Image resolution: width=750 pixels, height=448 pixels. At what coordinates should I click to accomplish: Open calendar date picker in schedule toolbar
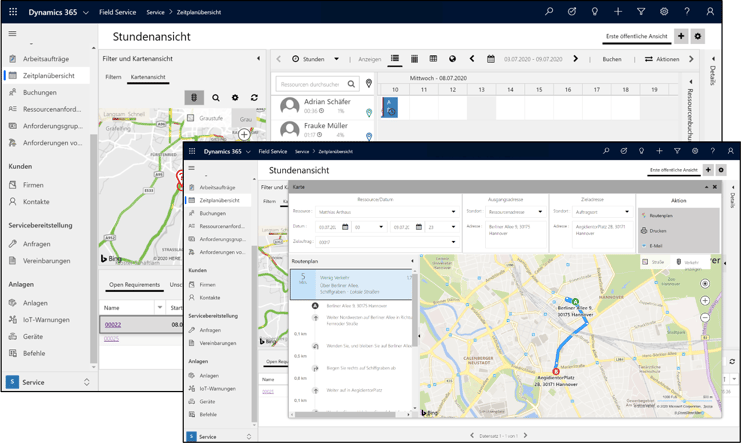491,59
